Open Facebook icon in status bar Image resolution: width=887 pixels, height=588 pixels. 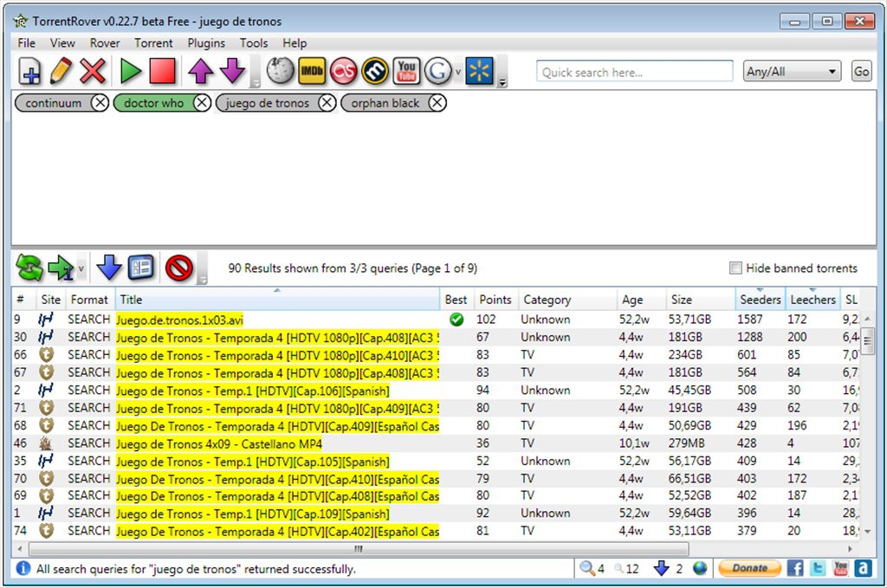(x=795, y=568)
